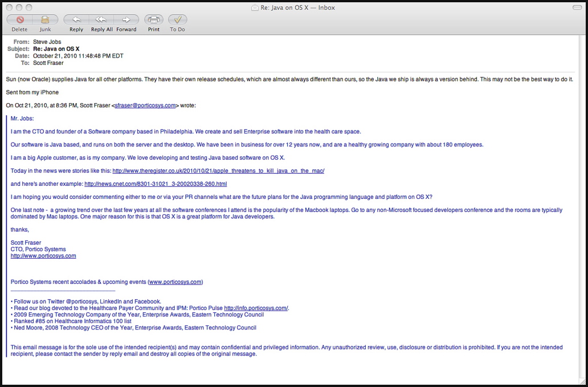
Task: Zoom window with green button
Action: coord(29,7)
